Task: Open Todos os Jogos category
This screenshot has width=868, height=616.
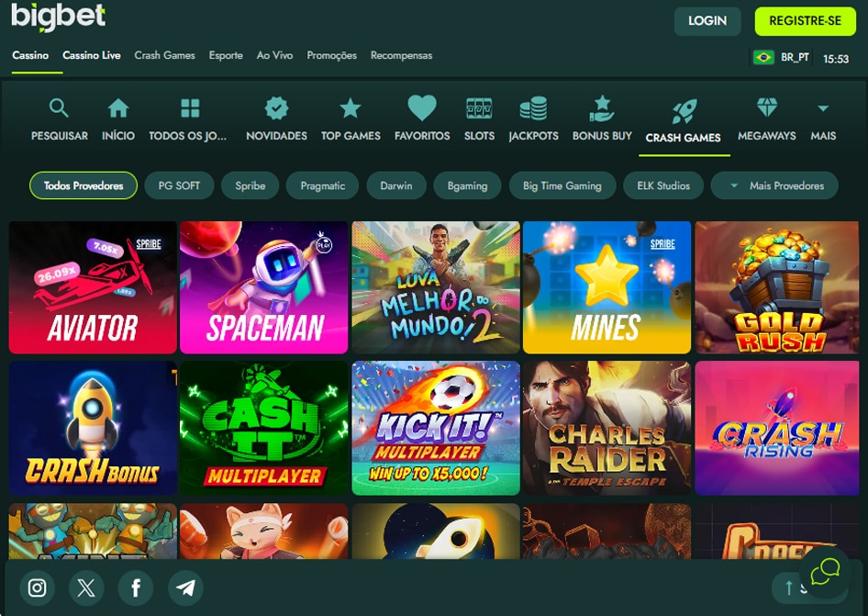Action: 189,106
